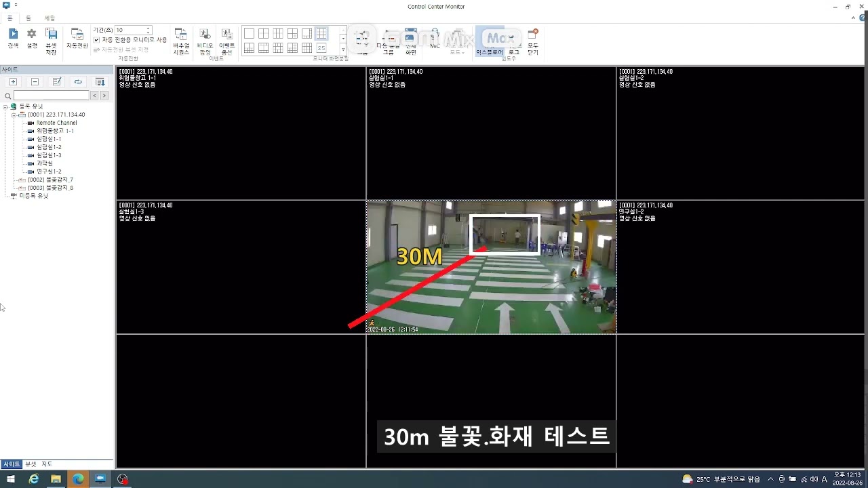This screenshot has height=488, width=868.
Task: Click the previous search result button
Action: coord(95,96)
